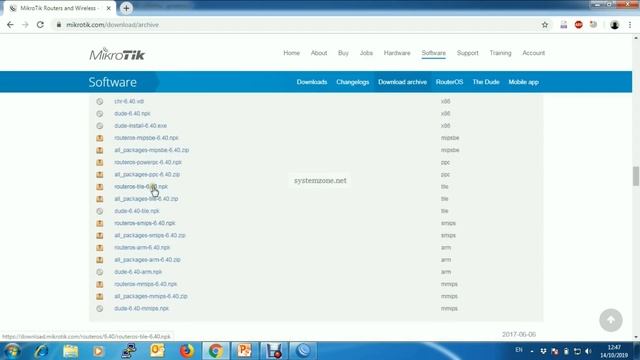Image resolution: width=640 pixels, height=360 pixels.
Task: Switch to the Download archive tab
Action: click(x=402, y=82)
